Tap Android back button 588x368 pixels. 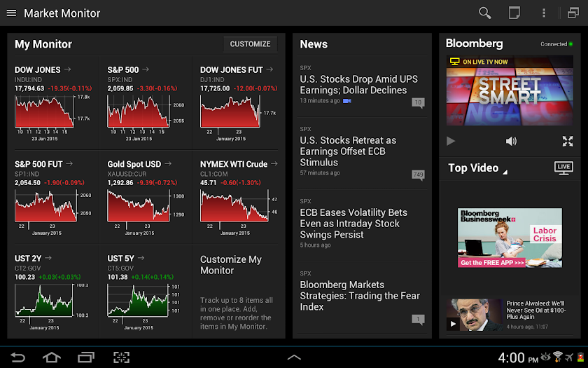(x=17, y=357)
